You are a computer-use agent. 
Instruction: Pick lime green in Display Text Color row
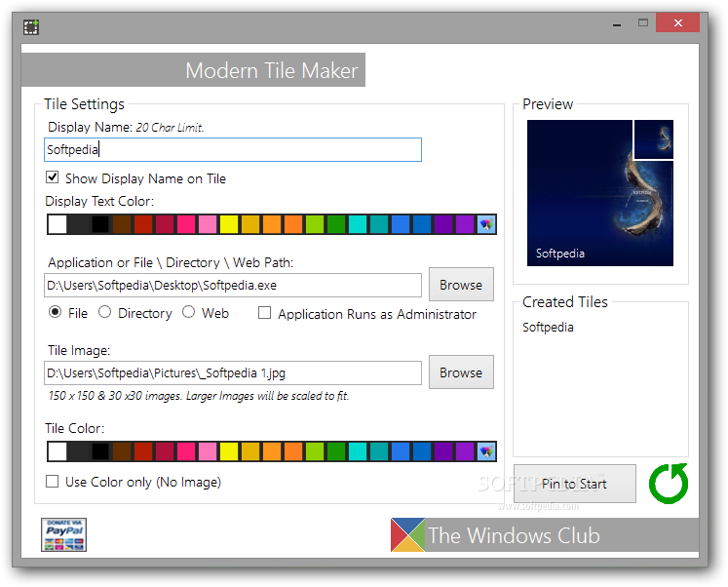(x=315, y=225)
